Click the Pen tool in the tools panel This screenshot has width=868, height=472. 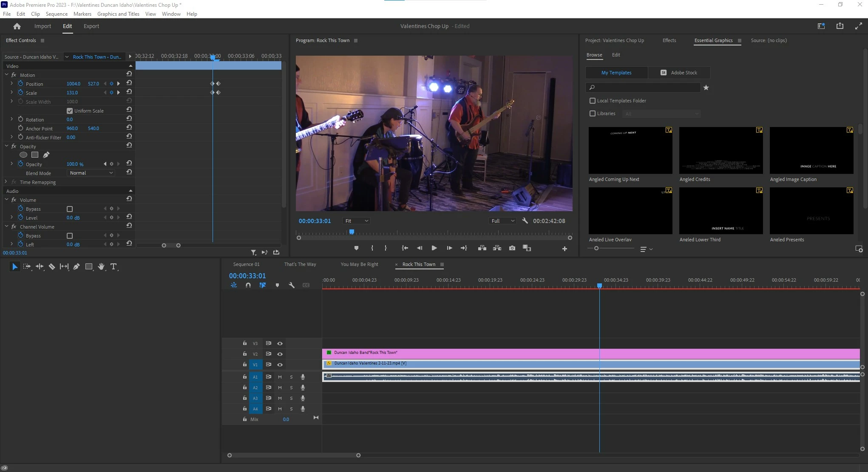coord(77,266)
